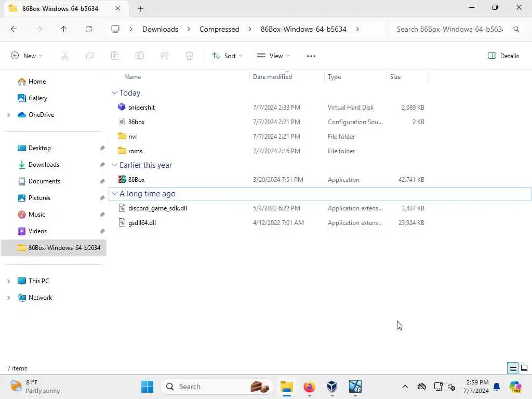The height and width of the screenshot is (399, 532).
Task: Click the Delete trash icon
Action: pyautogui.click(x=190, y=56)
